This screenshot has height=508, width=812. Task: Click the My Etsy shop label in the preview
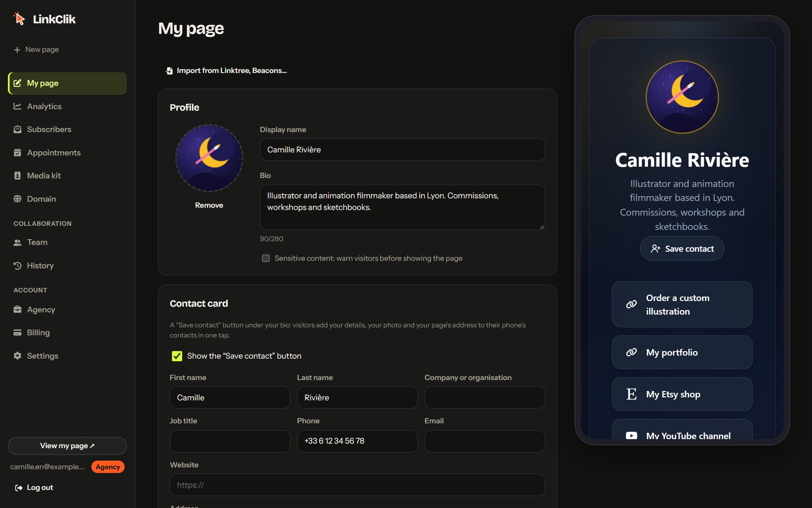[673, 394]
